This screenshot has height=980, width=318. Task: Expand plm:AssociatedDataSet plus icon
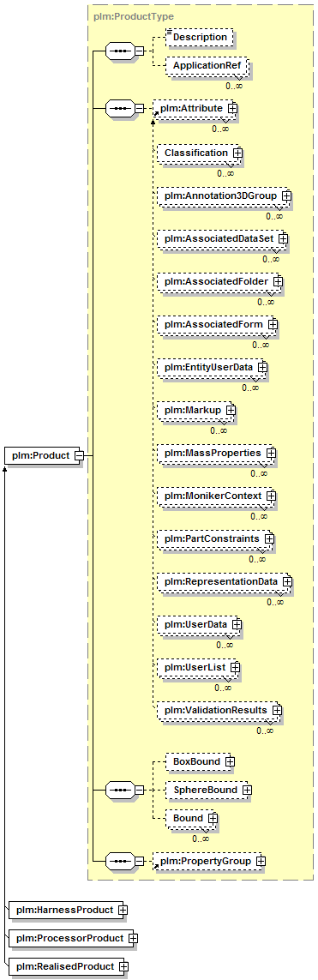(282, 238)
